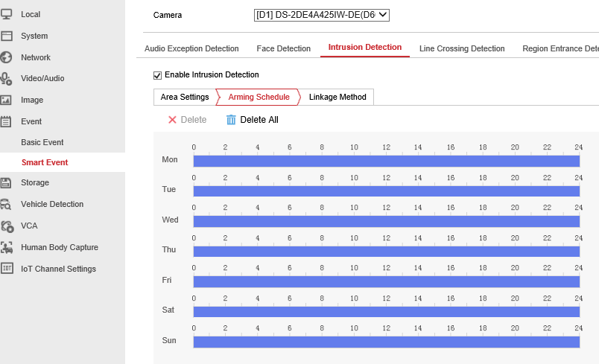Toggle Enable Intrusion Detection checkbox

point(157,75)
